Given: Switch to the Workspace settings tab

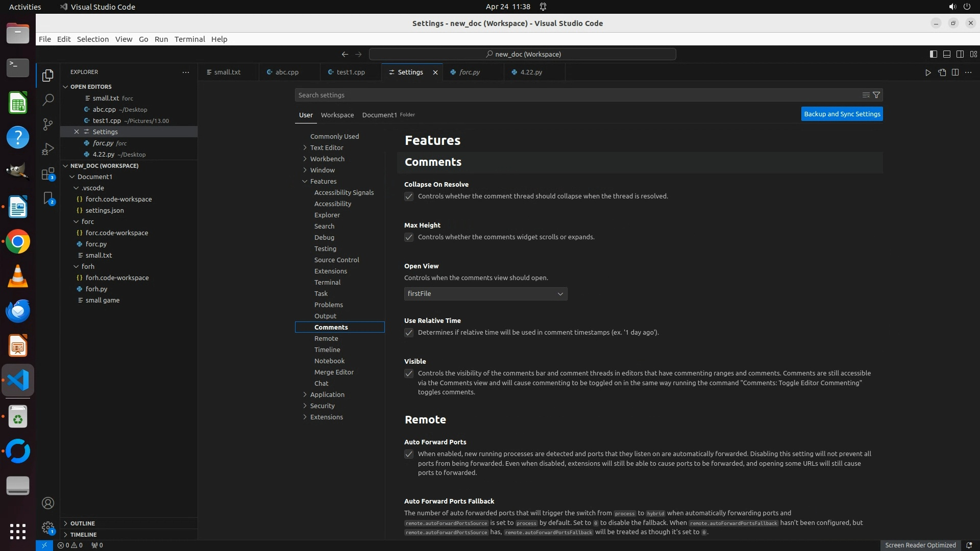Looking at the screenshot, I should tap(337, 115).
